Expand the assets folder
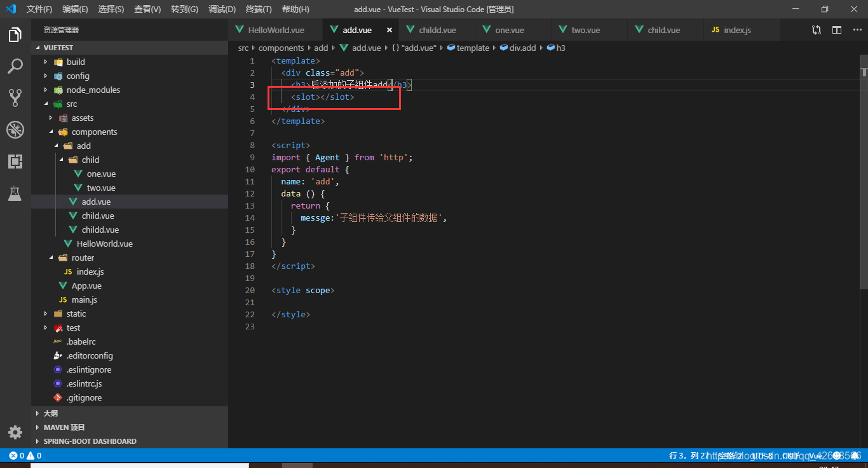The width and height of the screenshot is (868, 468). click(x=130, y=118)
